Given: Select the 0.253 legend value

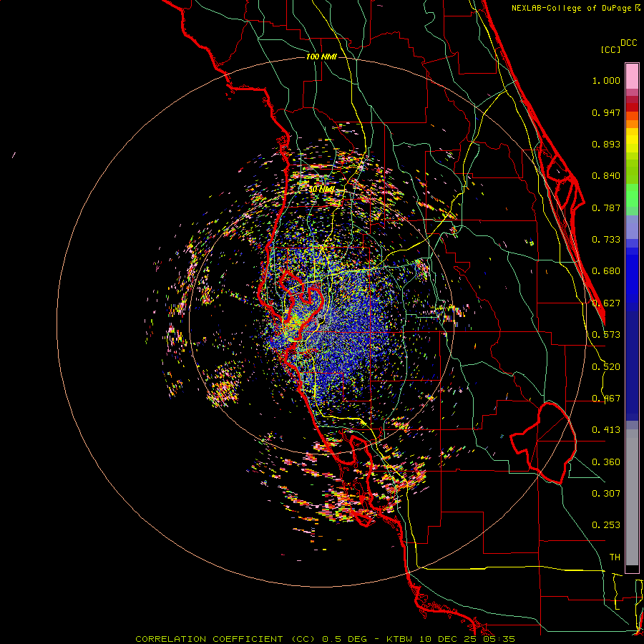Looking at the screenshot, I should 606,525.
